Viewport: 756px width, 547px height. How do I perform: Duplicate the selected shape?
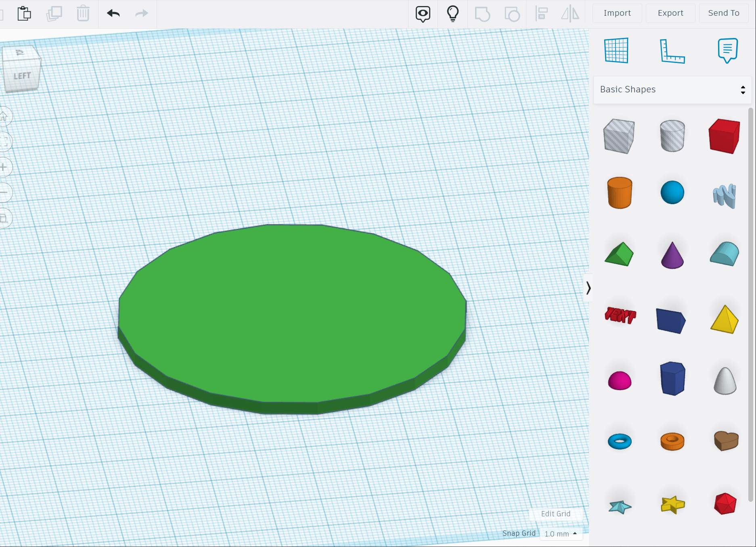[x=54, y=13]
